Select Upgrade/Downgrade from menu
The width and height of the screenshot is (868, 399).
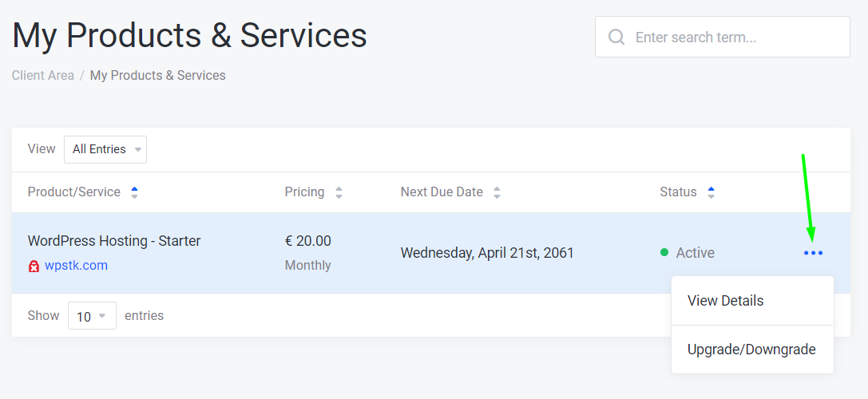tap(751, 350)
